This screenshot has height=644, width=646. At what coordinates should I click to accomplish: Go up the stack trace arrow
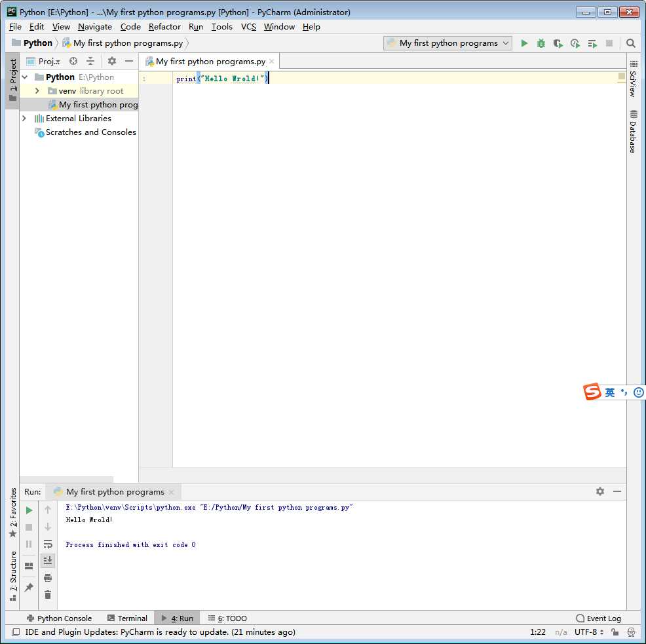[48, 510]
